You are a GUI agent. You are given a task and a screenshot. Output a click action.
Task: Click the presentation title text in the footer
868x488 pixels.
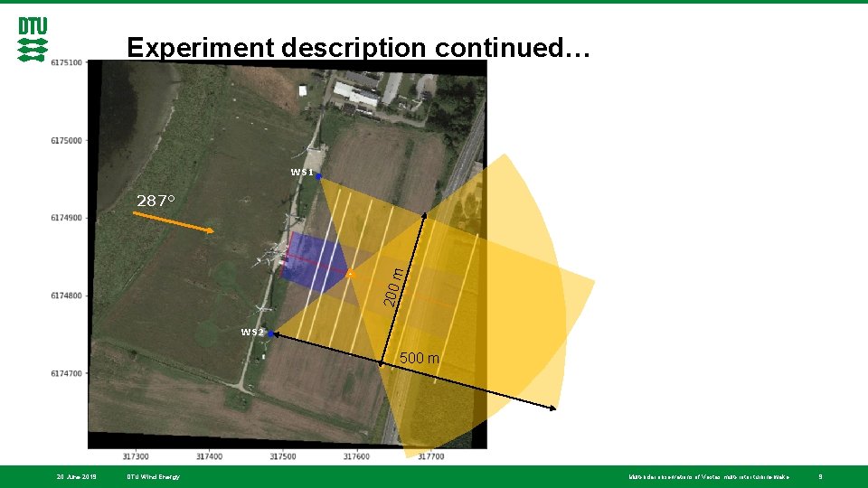(709, 476)
